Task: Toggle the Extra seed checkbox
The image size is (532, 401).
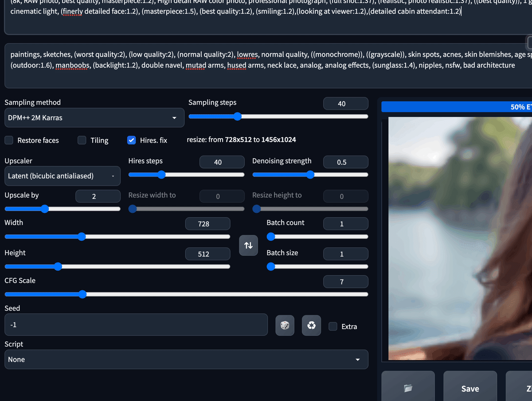Action: click(332, 326)
